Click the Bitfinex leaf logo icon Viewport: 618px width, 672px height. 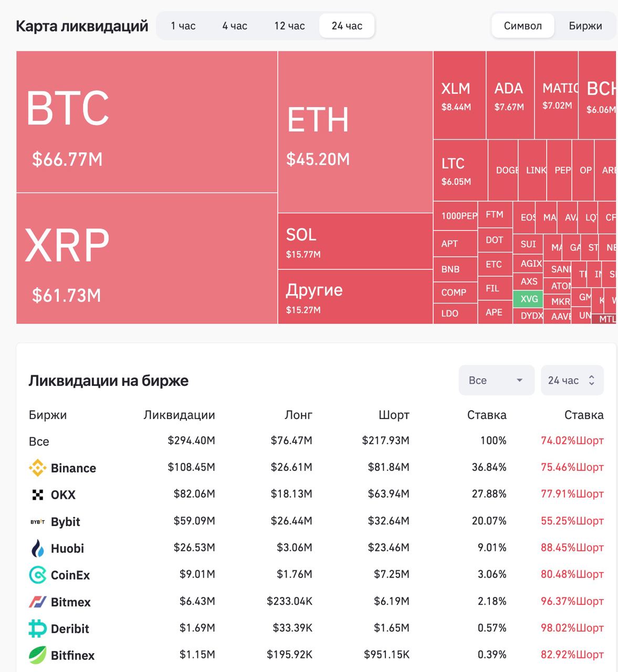pos(37,656)
